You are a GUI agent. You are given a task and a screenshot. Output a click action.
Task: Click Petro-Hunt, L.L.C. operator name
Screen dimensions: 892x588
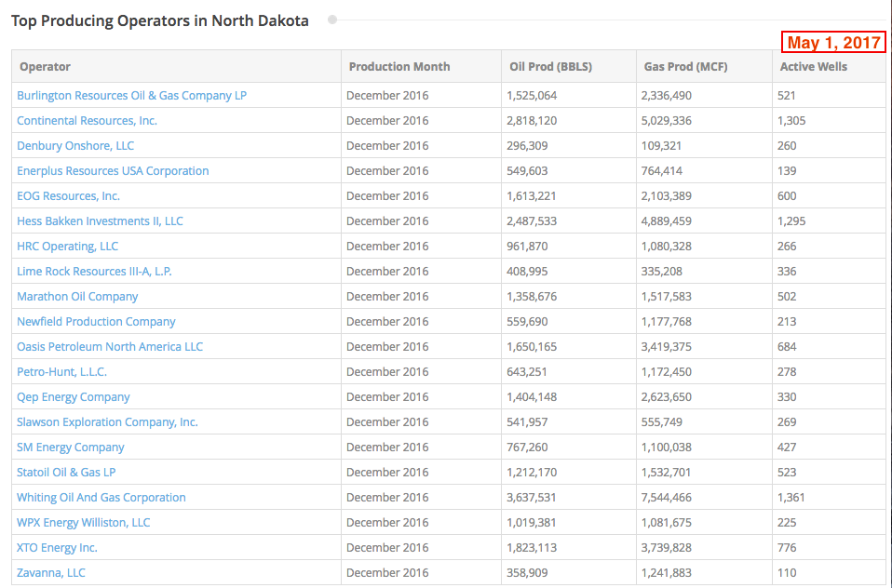coord(61,371)
